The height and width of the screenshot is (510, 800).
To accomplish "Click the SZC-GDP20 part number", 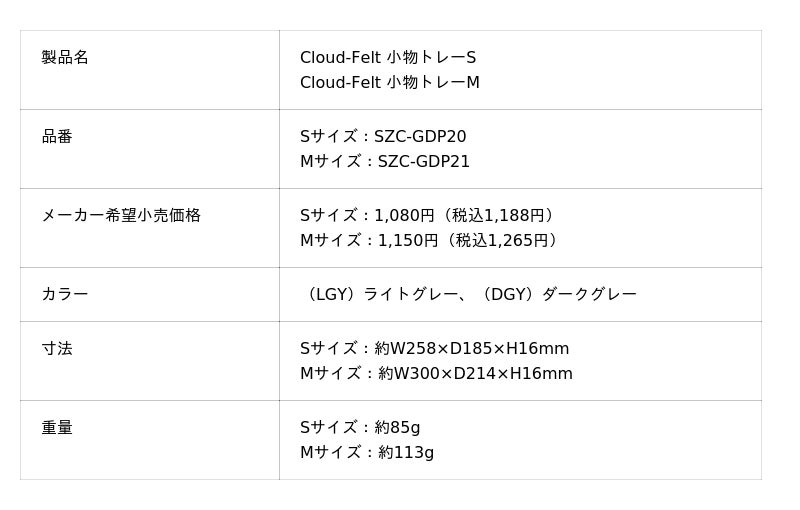I will 420,136.
